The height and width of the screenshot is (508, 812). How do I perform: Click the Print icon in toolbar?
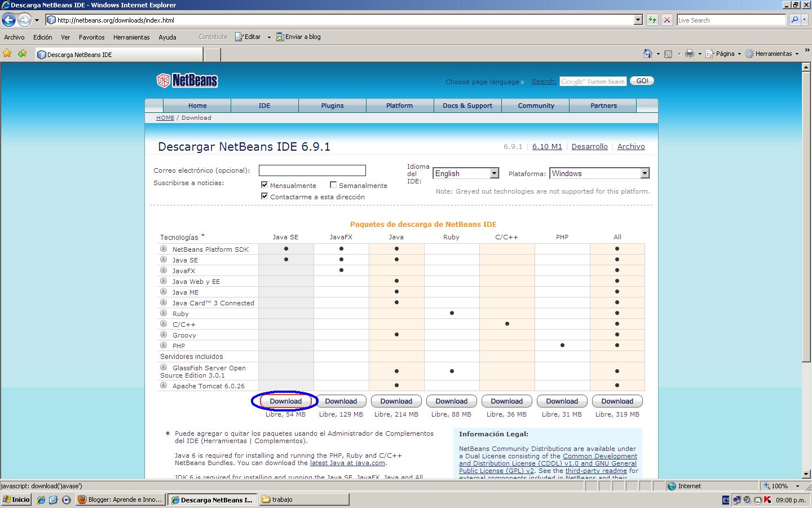click(689, 54)
